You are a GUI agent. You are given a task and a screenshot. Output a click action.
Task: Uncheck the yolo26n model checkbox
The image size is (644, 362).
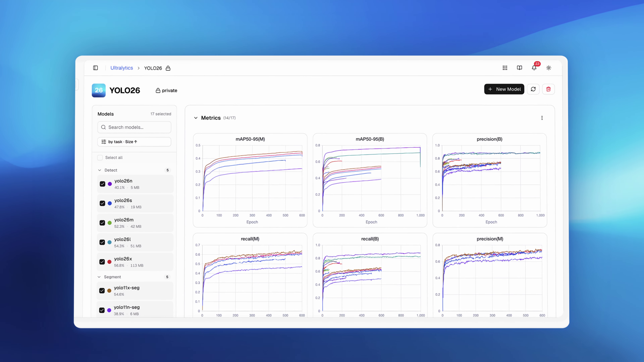[x=102, y=184]
